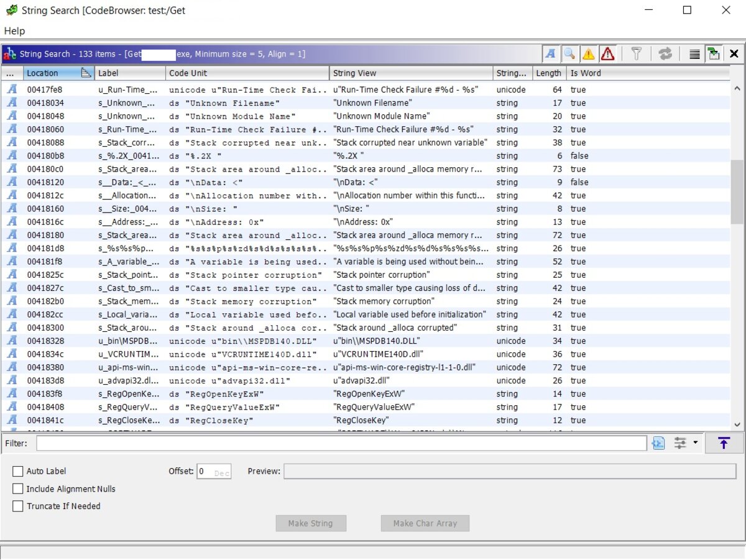Toggle conflicting strings red warning icon

point(608,54)
